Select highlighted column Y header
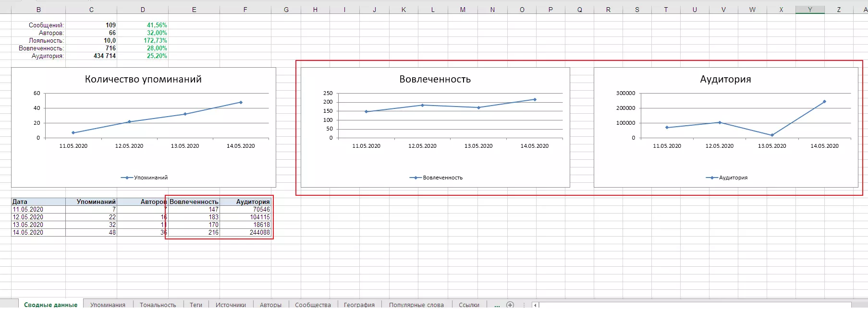 (x=810, y=10)
